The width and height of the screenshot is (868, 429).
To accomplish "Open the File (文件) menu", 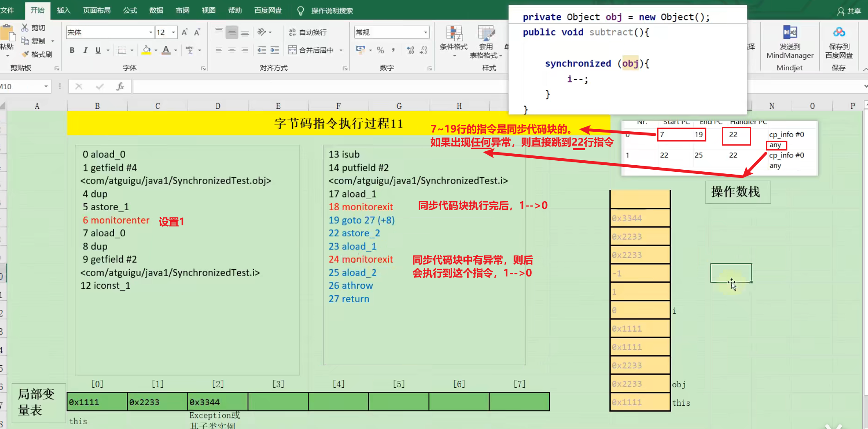I will [x=7, y=10].
